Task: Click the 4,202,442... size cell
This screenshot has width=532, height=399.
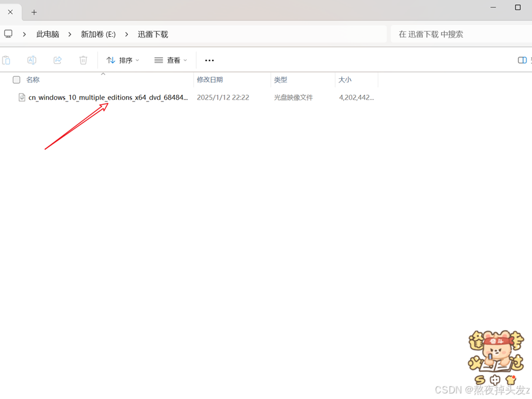Action: tap(357, 97)
